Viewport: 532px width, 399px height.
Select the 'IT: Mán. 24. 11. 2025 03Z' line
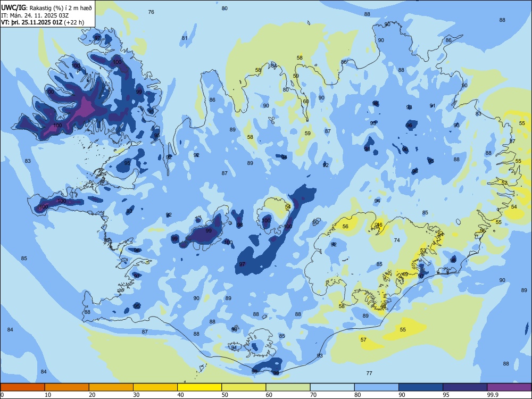[x=35, y=15]
